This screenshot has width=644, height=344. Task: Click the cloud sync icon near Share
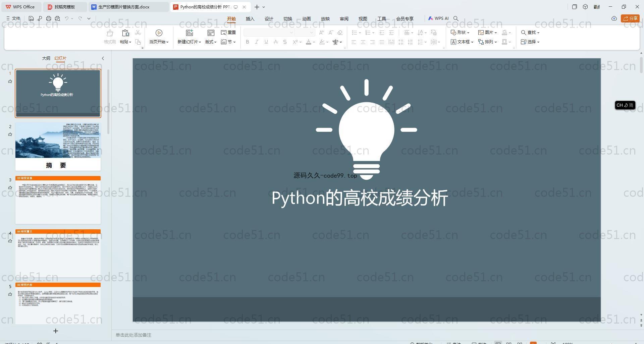click(x=614, y=18)
